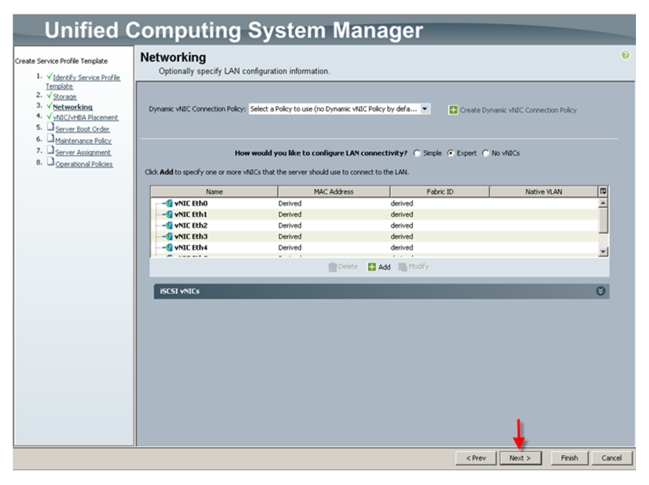Go to vNIC/vHBA Placement step

85,118
